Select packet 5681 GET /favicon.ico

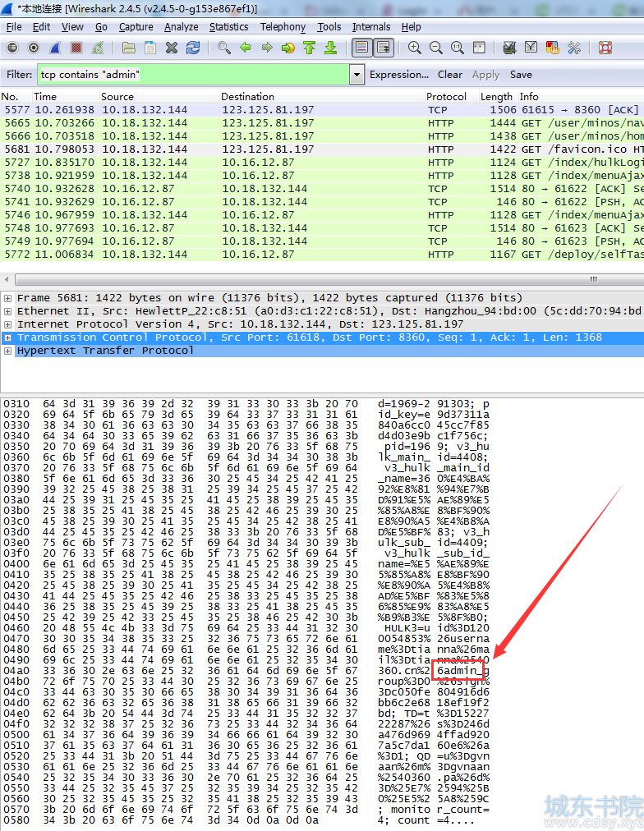tap(322, 149)
